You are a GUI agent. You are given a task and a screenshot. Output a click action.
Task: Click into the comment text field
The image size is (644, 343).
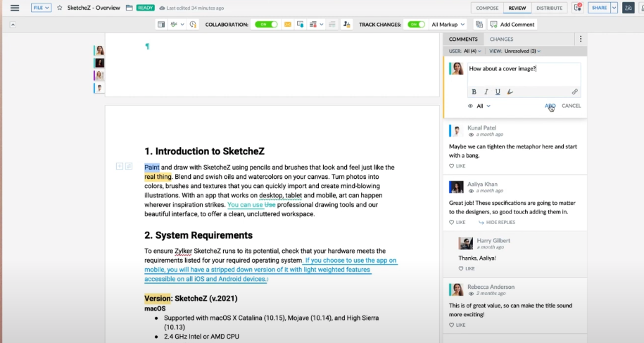(524, 74)
